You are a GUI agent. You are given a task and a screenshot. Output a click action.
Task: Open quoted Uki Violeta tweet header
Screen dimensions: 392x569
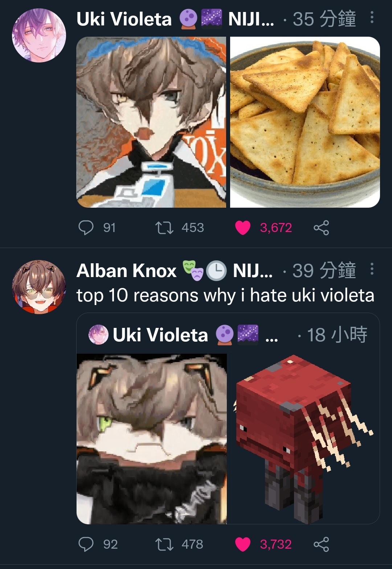(x=228, y=334)
